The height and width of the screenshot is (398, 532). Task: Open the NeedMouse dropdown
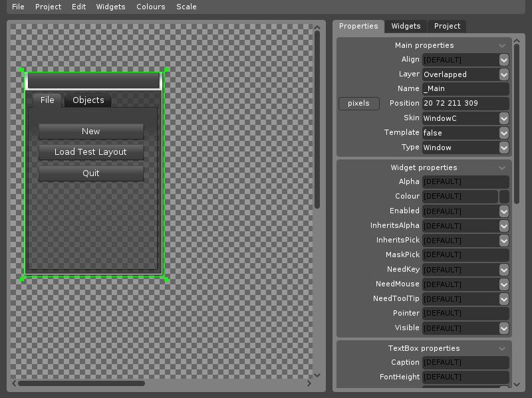click(504, 284)
